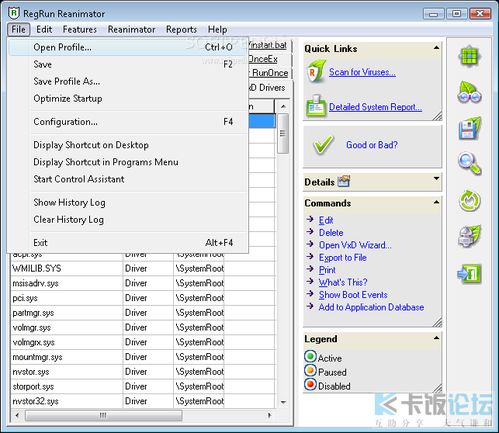The height and width of the screenshot is (433, 499).
Task: Select Clear History Log
Action: 128,219
